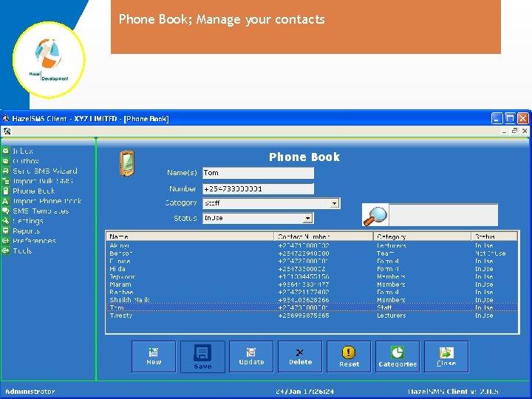Expand the Status dropdown arrow

click(307, 218)
